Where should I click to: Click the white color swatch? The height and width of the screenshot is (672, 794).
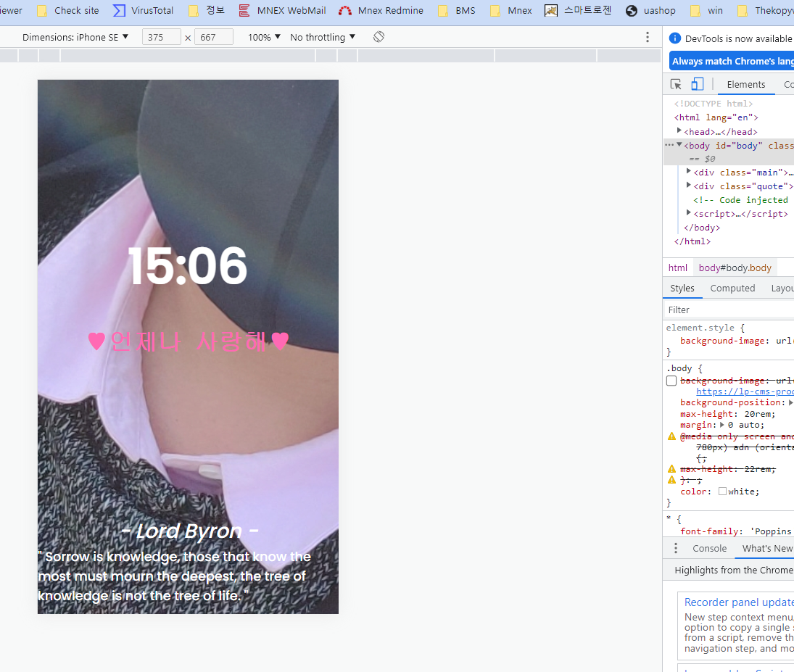coord(723,491)
